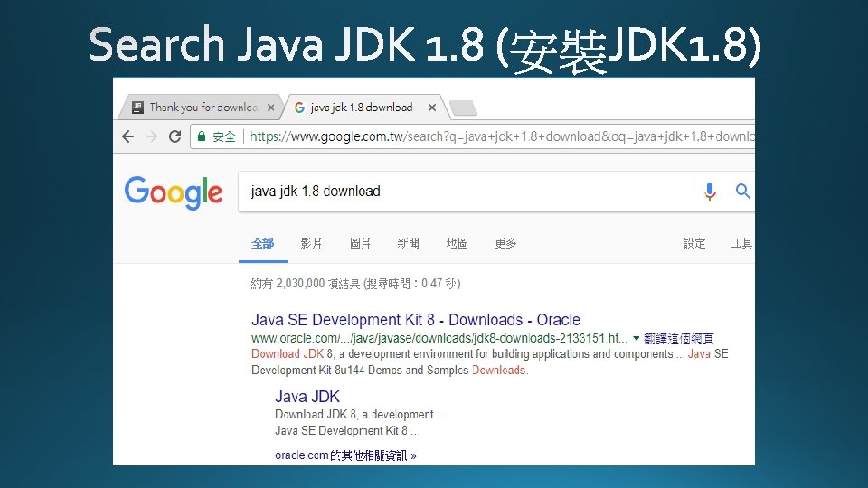Click the green secure lock icon
The image size is (868, 488).
coord(202,136)
